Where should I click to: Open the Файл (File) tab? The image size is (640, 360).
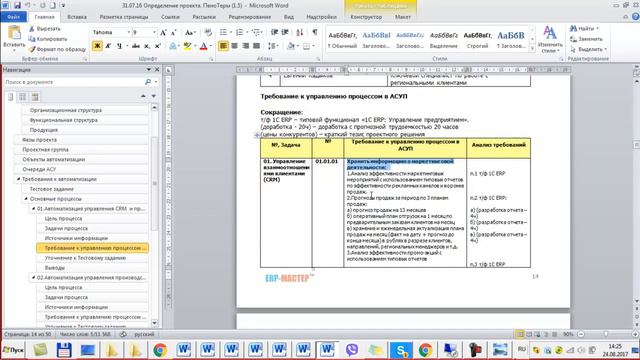13,17
